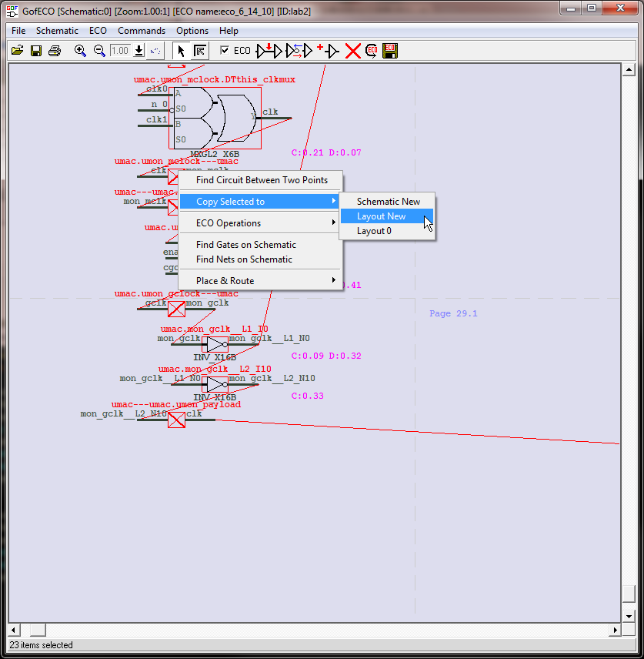Click the horizontal scrollbar right arrow
This screenshot has height=659, width=644.
pos(614,630)
